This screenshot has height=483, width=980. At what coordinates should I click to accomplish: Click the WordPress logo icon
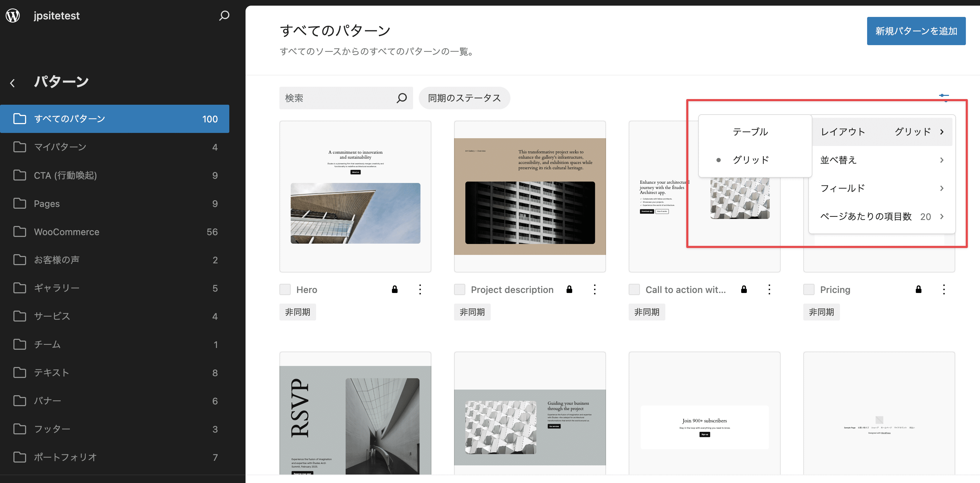click(x=13, y=15)
